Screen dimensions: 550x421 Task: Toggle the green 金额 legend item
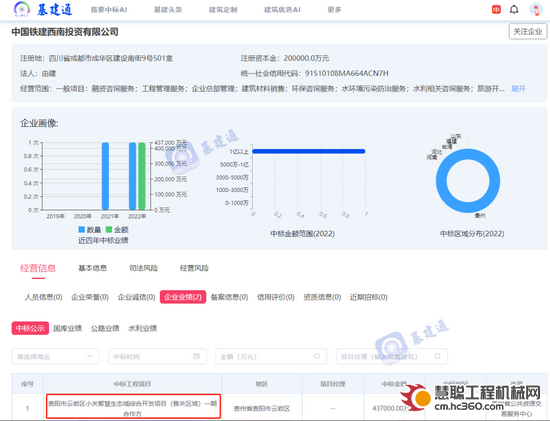coord(117,229)
